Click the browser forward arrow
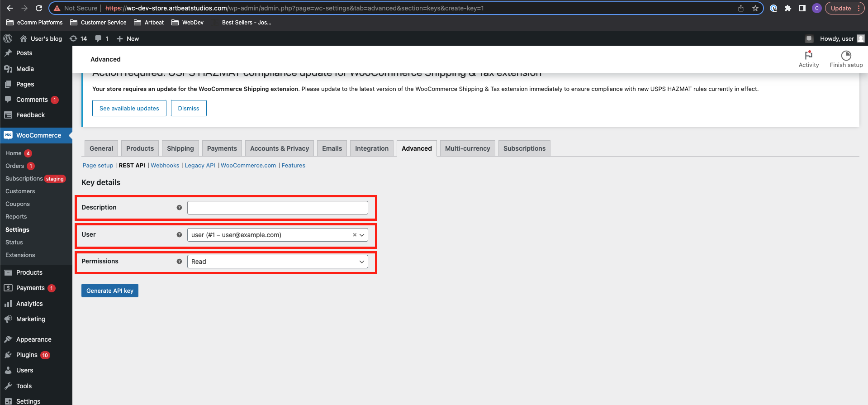This screenshot has height=405, width=868. (24, 8)
